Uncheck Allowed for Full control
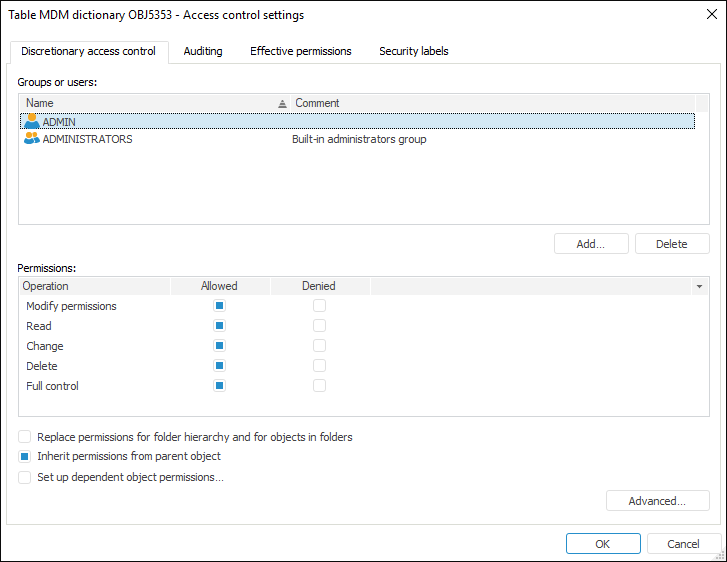The image size is (727, 562). [x=220, y=386]
